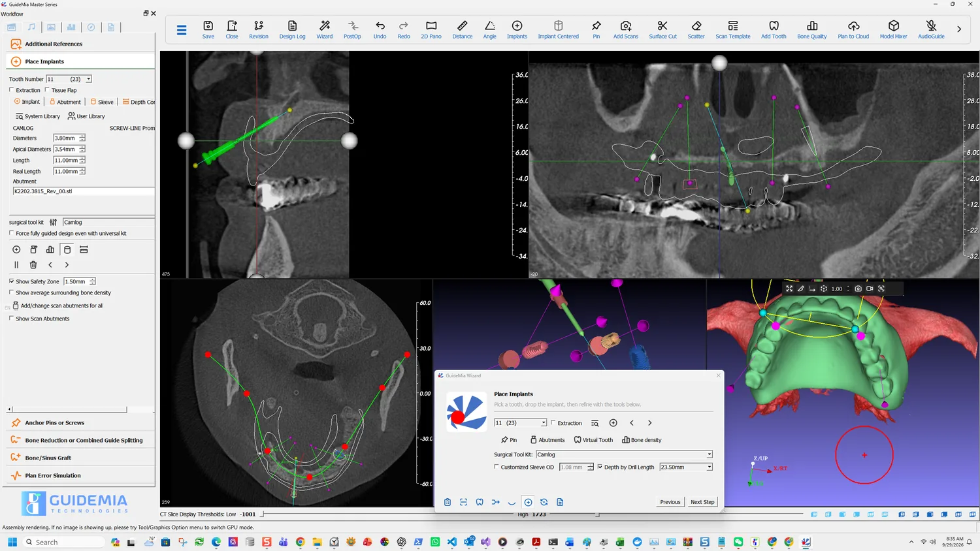This screenshot has height=551, width=980.
Task: Activate the Implant Centered tool
Action: pyautogui.click(x=559, y=29)
